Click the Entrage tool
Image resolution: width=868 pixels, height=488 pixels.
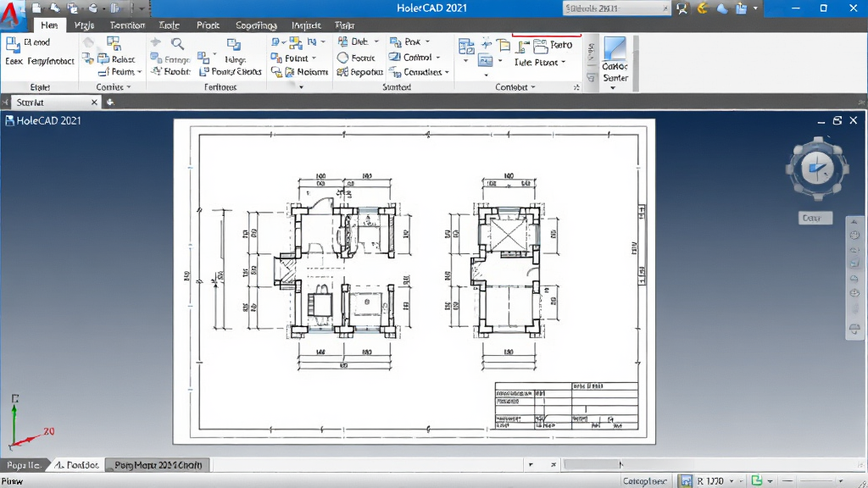[170, 58]
